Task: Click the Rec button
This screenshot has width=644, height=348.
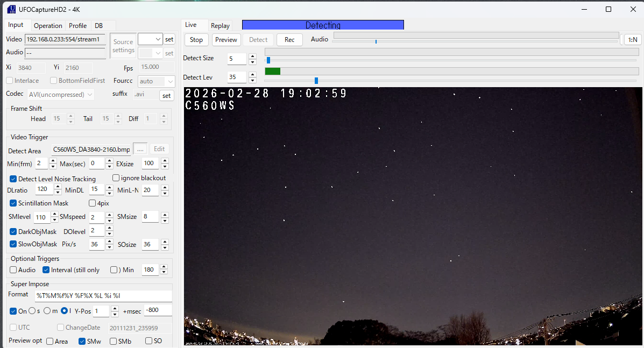Action: pyautogui.click(x=289, y=39)
